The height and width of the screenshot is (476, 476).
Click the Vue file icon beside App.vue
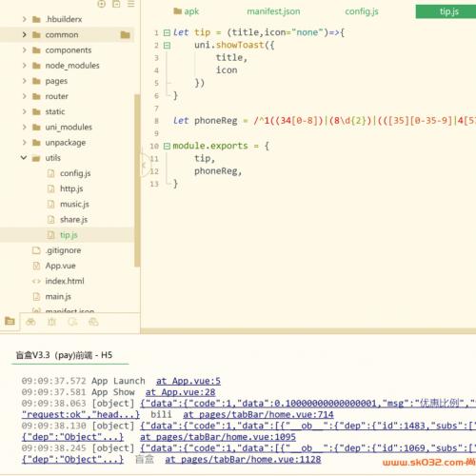point(36,266)
